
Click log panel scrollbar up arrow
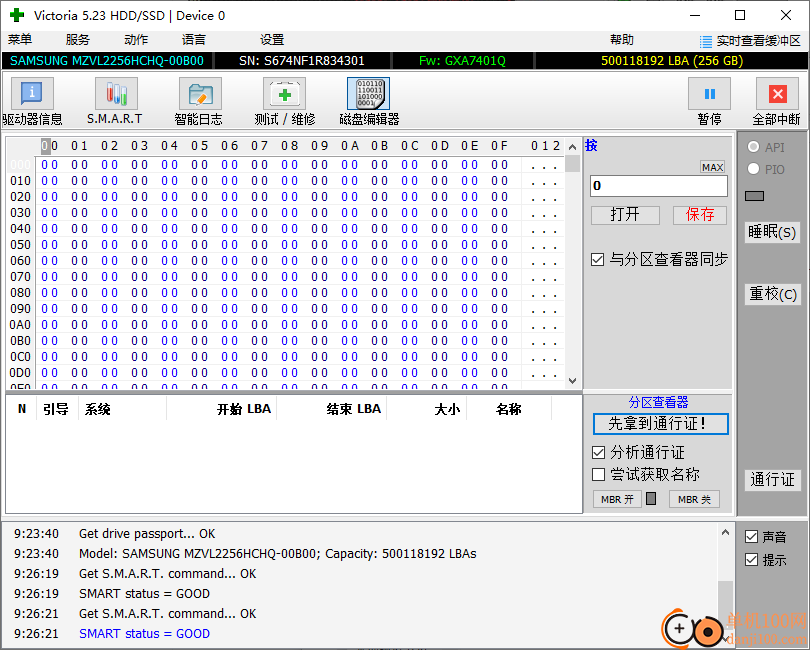(x=725, y=532)
